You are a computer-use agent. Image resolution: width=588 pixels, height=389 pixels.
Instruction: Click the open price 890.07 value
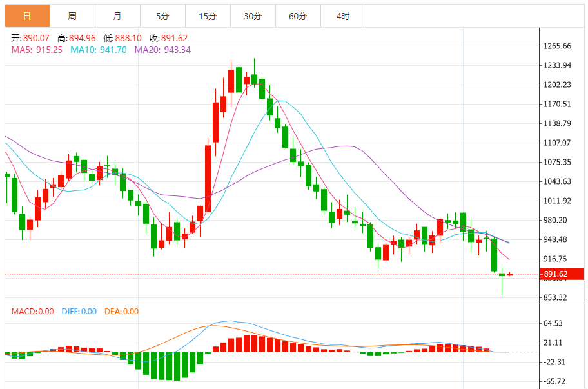click(36, 38)
